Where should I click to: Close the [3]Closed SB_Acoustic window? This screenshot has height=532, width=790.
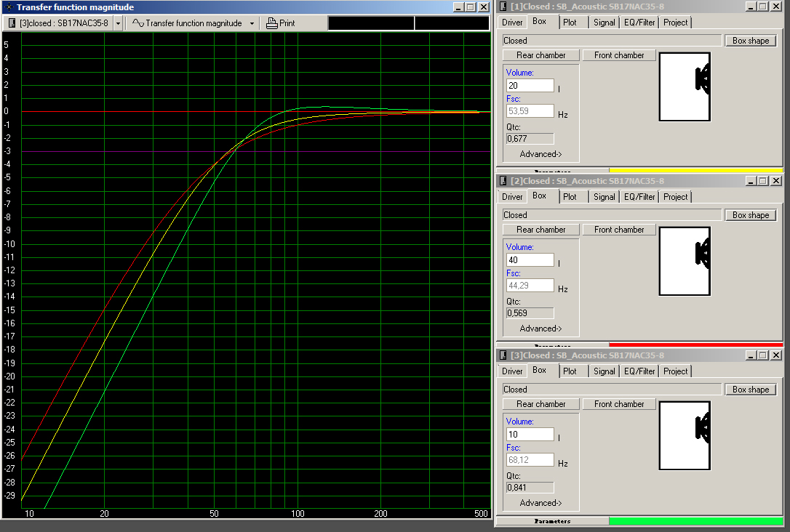(776, 355)
